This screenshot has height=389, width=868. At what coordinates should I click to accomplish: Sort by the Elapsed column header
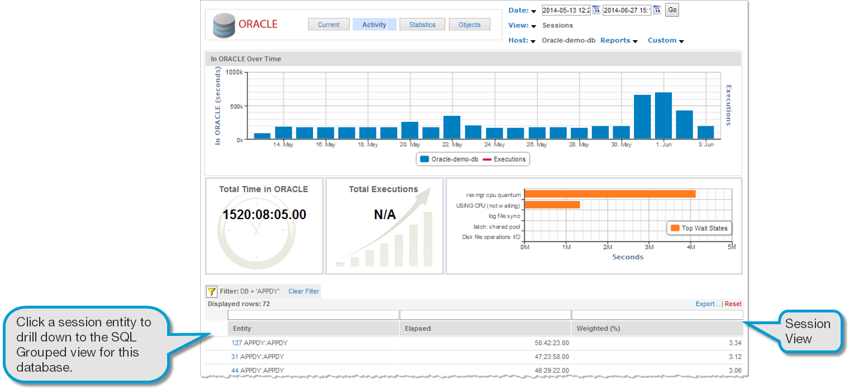[485, 329]
